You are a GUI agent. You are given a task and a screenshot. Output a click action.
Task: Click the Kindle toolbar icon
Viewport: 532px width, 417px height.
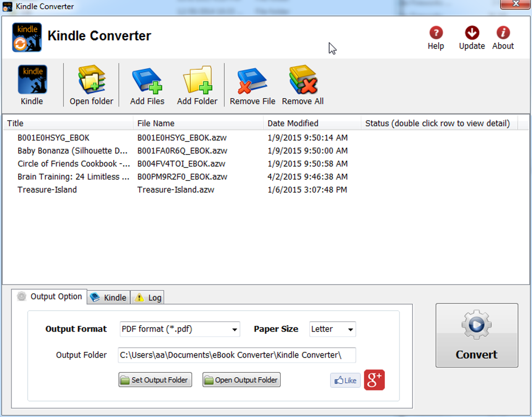tap(32, 79)
